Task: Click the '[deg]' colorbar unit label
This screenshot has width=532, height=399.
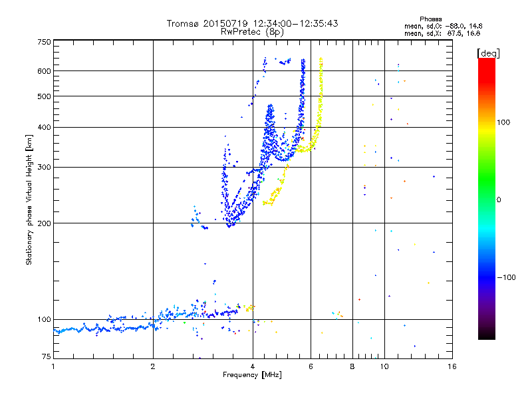Action: [488, 53]
